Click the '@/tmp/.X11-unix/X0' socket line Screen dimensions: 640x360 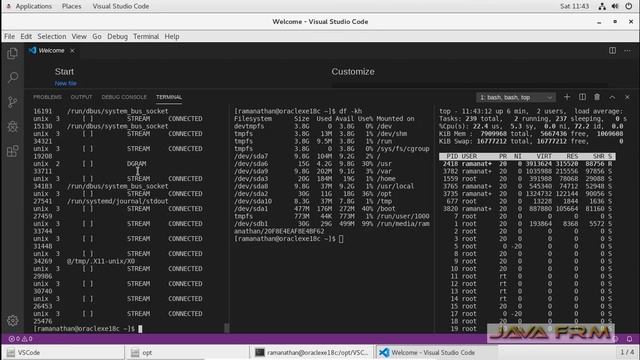click(101, 261)
